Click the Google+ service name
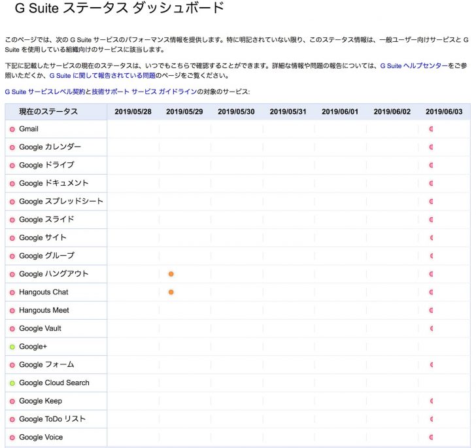 point(33,347)
